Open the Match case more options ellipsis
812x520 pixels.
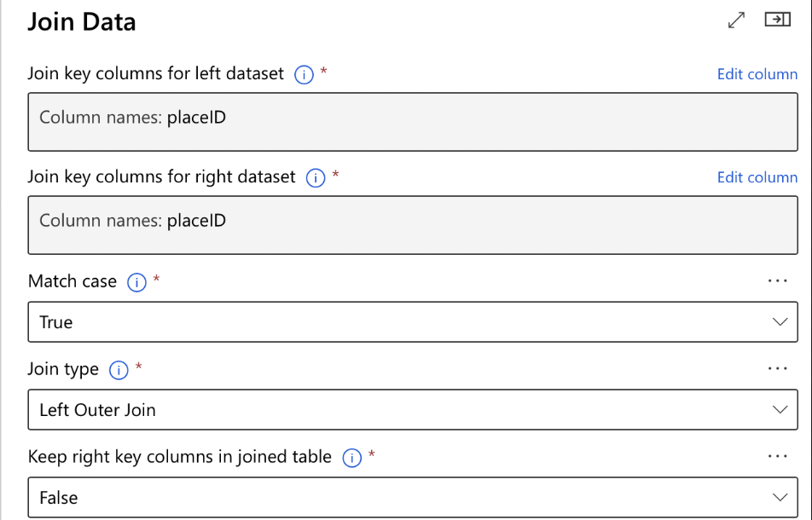777,281
